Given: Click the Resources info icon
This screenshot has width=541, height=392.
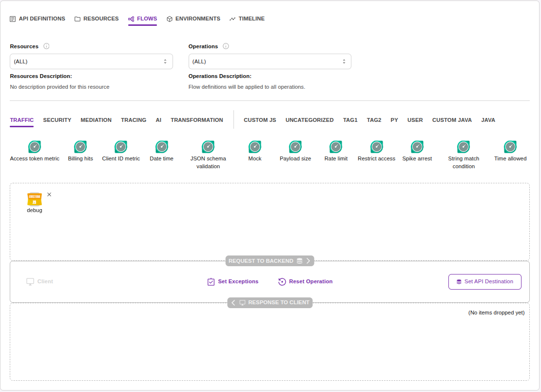Looking at the screenshot, I should (46, 46).
